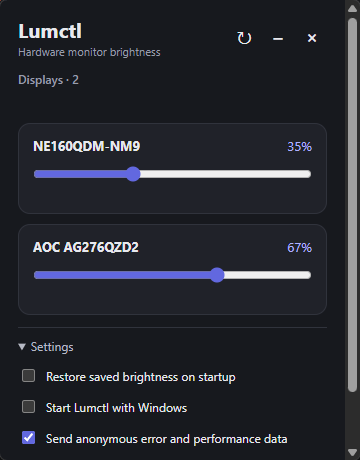Enable Restore saved brightness on startup
The image size is (360, 460).
pos(28,376)
